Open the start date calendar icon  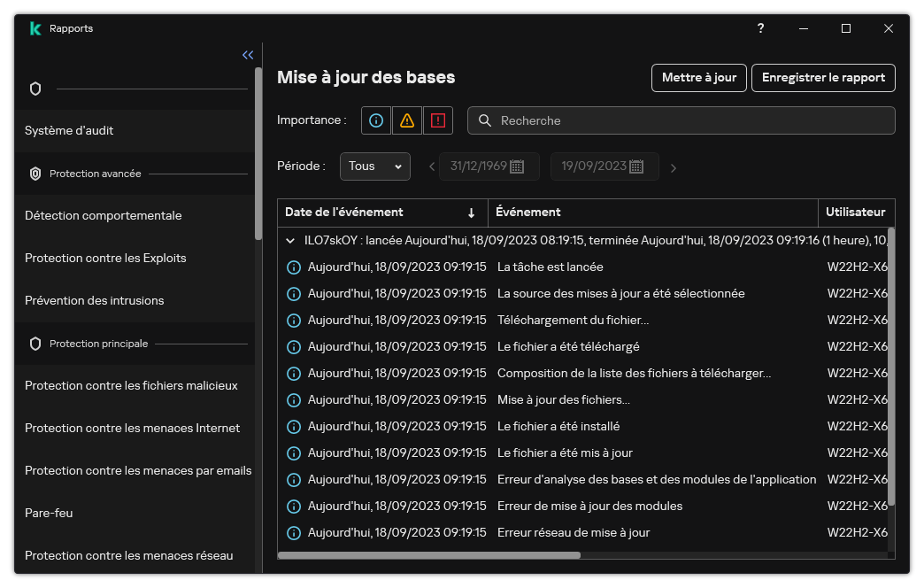coord(518,166)
